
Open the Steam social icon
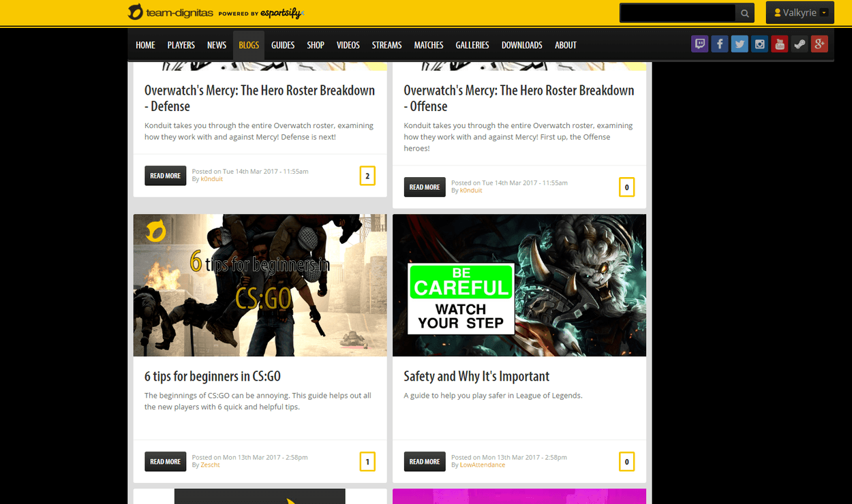800,44
